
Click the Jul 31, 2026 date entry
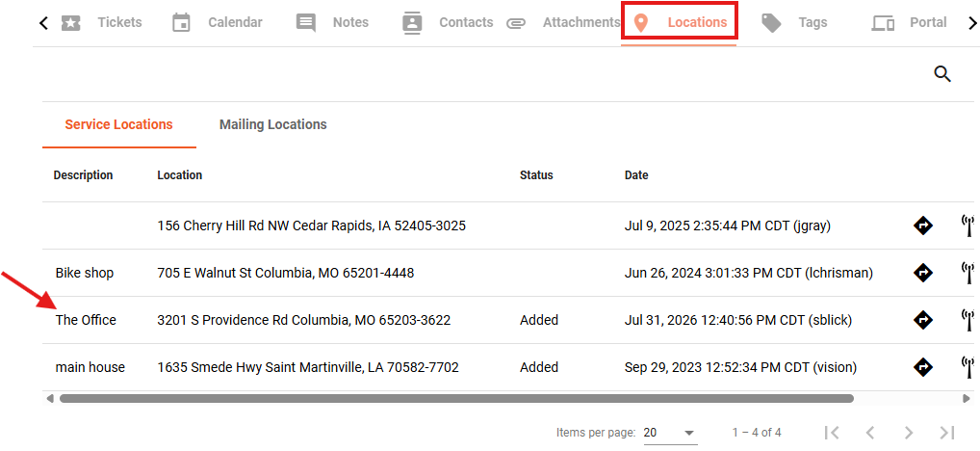point(738,320)
